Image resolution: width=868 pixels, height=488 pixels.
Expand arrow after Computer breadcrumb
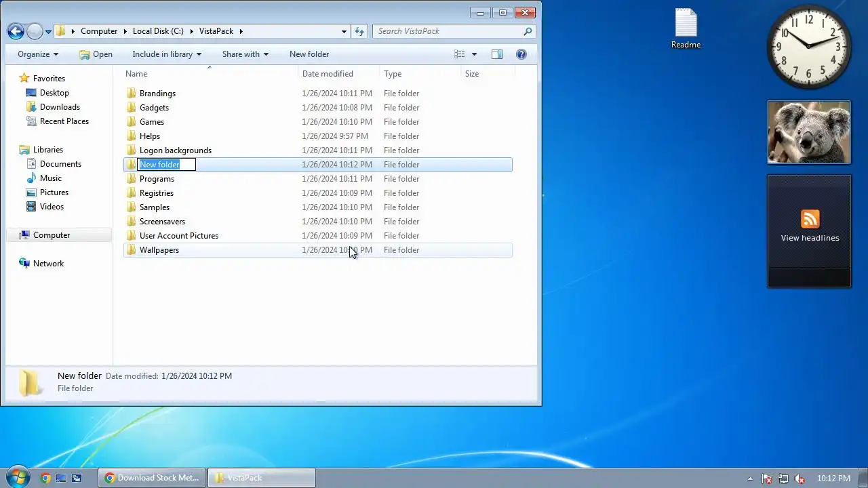coord(124,31)
